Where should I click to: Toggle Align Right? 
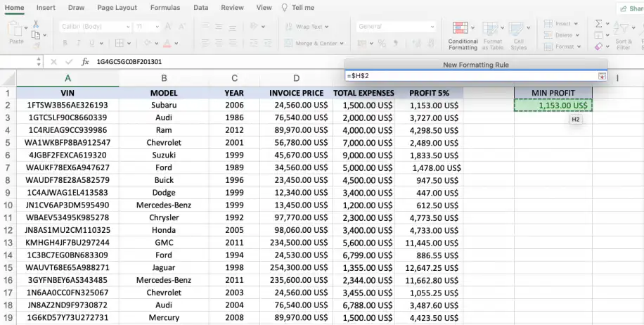click(x=233, y=43)
